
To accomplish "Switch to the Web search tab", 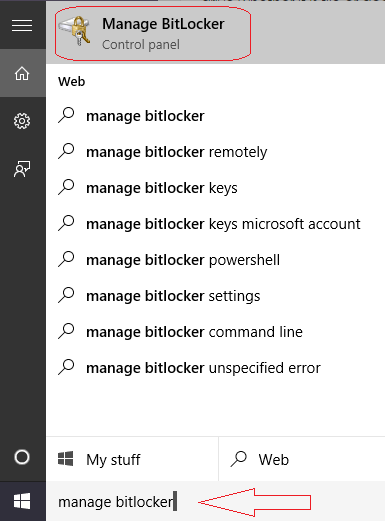I will point(302,459).
